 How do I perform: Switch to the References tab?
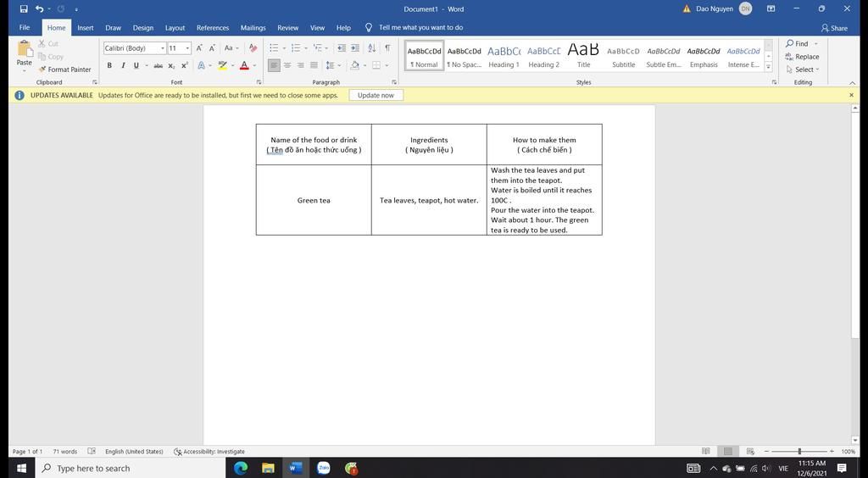click(x=213, y=28)
